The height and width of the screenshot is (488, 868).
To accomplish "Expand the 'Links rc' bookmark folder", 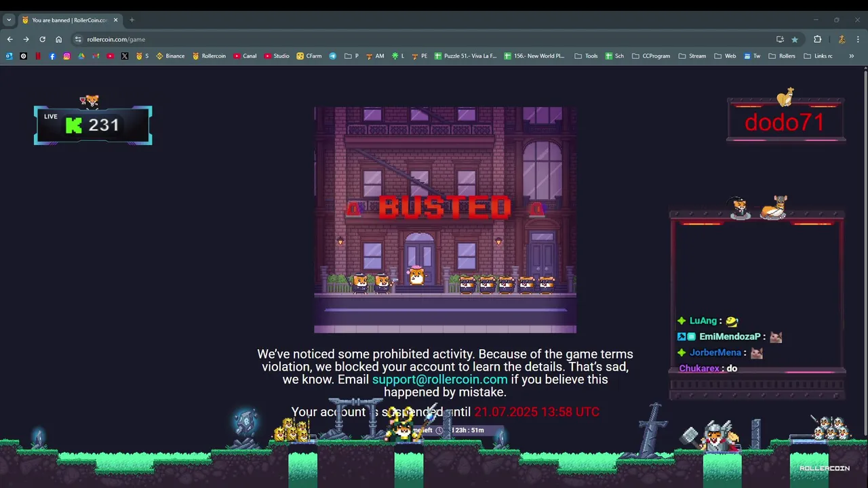I will [x=818, y=56].
